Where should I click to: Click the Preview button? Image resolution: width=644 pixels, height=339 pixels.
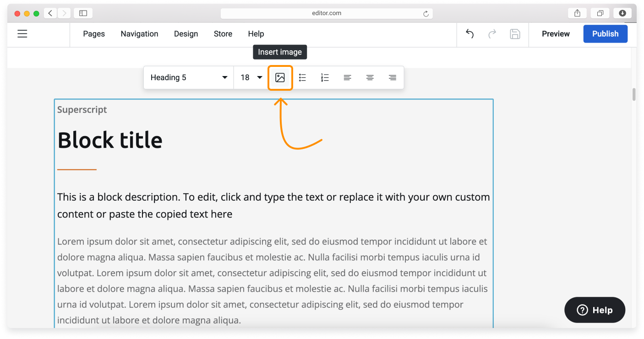point(556,34)
